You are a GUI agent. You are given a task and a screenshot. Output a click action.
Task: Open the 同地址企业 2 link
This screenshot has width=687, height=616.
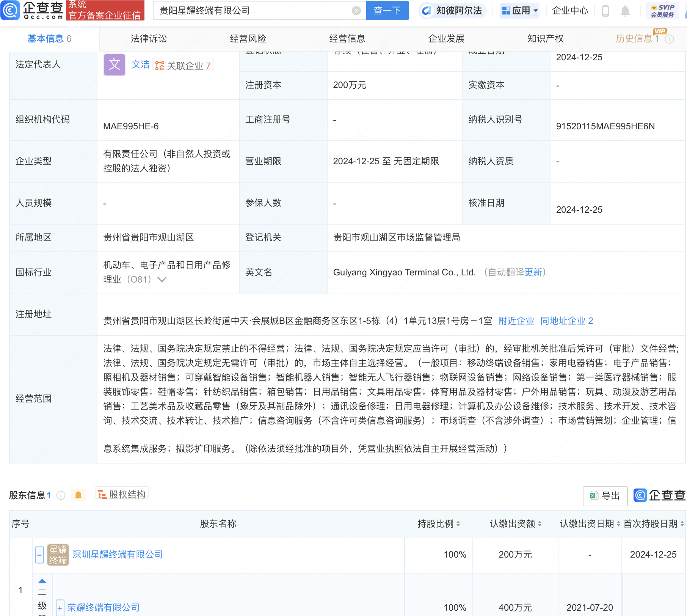click(566, 321)
